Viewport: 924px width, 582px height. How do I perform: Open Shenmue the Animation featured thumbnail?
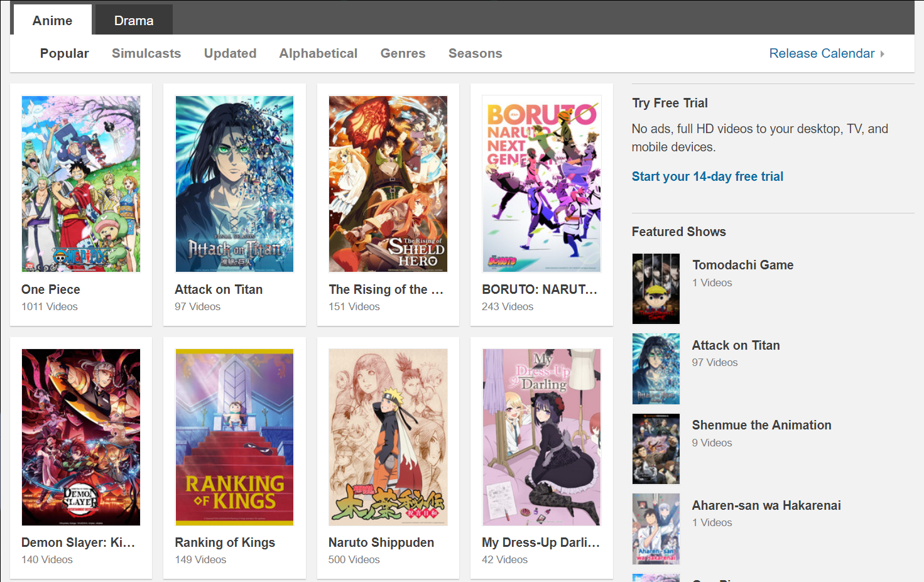656,449
